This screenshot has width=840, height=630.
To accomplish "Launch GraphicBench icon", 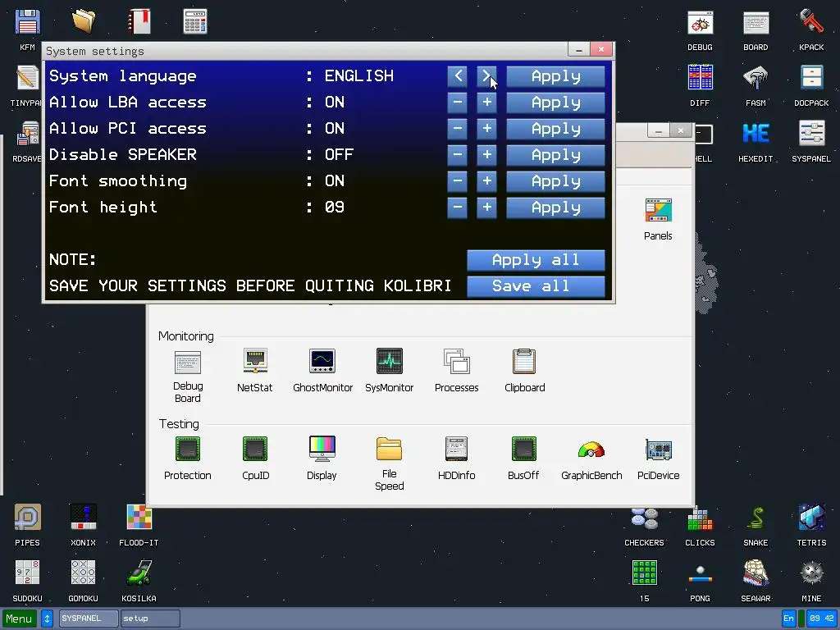I will click(x=591, y=449).
